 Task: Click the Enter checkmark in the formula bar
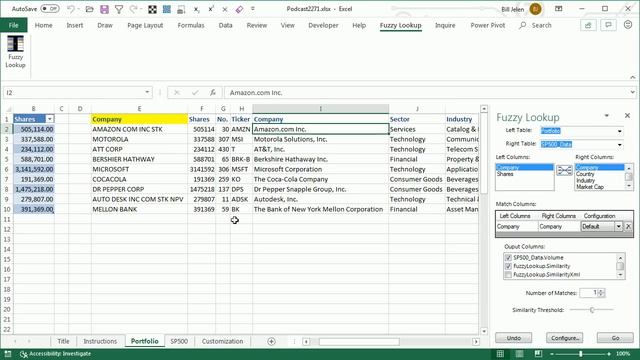[x=195, y=93]
